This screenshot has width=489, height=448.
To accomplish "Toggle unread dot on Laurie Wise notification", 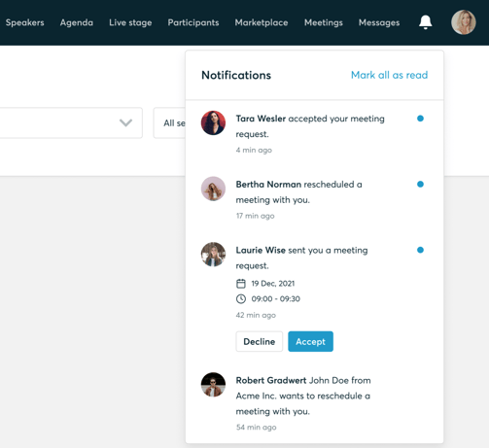I will (420, 250).
